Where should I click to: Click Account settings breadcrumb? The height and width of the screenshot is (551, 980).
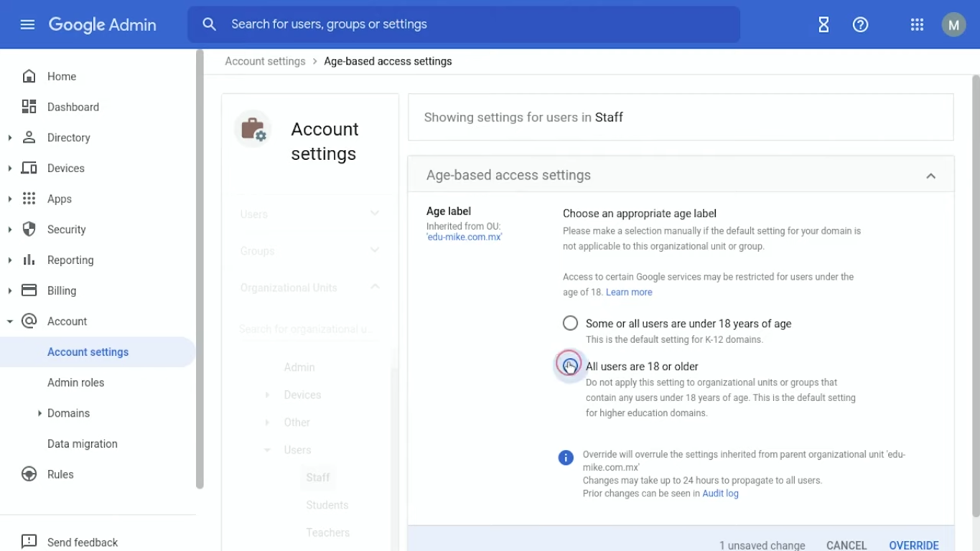click(265, 61)
